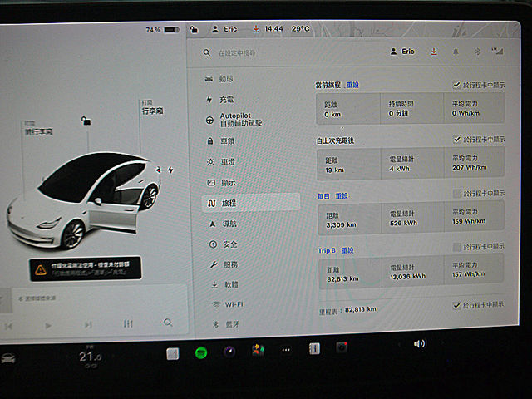Open the white square app in bottom bar

coord(173,354)
